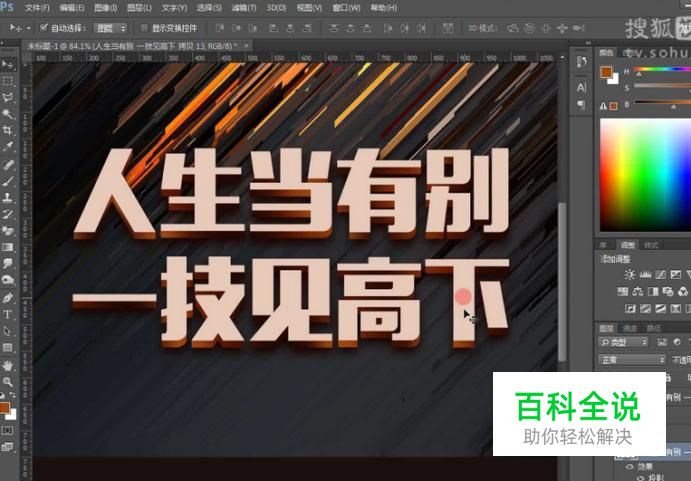Toggle visibility of the 效果 layer effects
The image size is (691, 481).
[630, 466]
